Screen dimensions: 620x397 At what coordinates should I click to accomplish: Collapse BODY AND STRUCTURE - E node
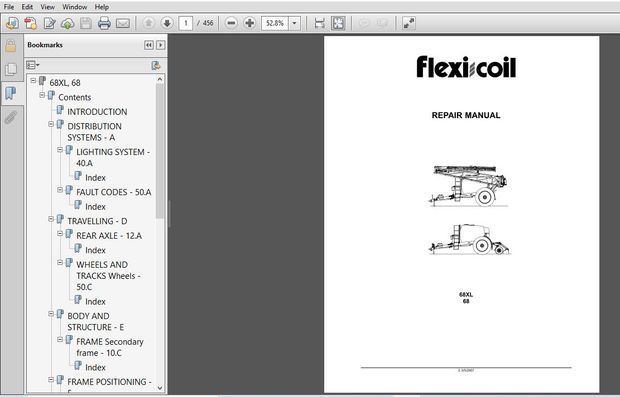click(x=51, y=314)
